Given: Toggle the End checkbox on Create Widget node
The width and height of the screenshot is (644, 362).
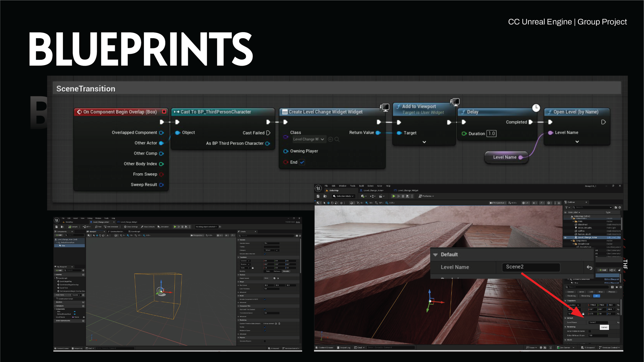Looking at the screenshot, I should (x=302, y=162).
